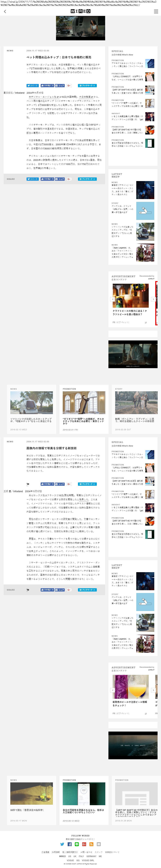
Task: Show previous ad in craft beer carousel
Action: coord(113,299)
